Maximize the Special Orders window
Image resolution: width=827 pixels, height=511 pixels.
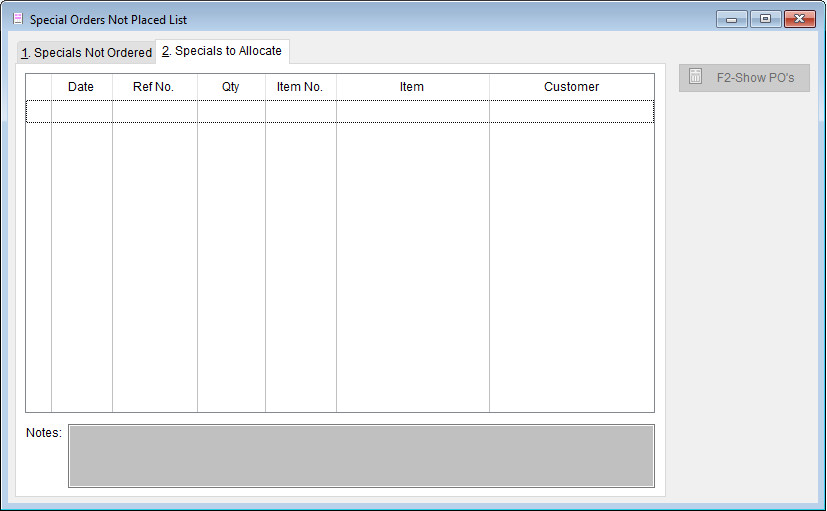click(765, 19)
